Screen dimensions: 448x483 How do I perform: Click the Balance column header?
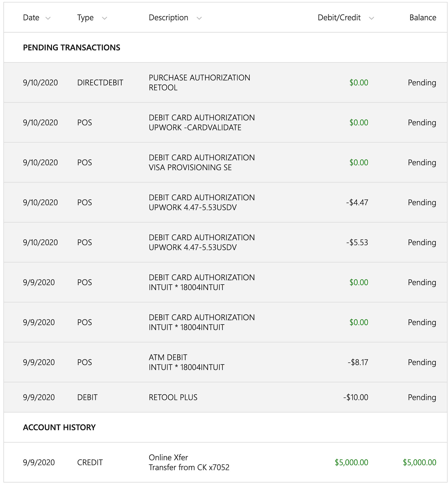click(423, 18)
